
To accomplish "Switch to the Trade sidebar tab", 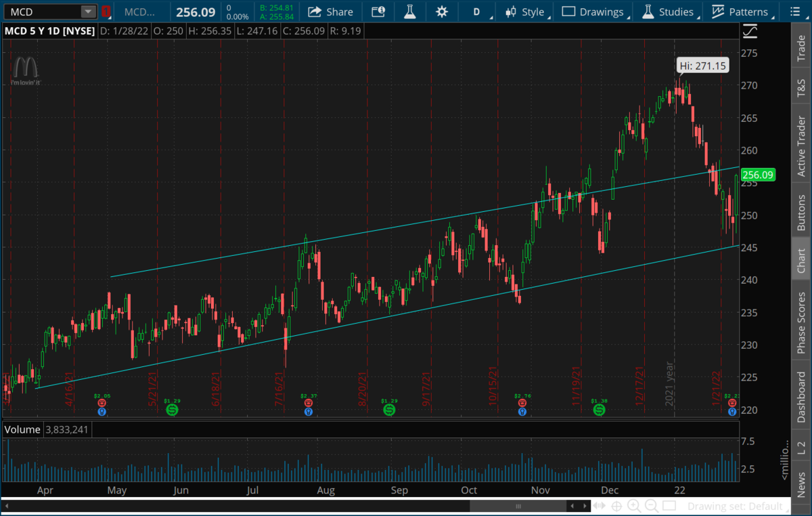I will (x=801, y=47).
